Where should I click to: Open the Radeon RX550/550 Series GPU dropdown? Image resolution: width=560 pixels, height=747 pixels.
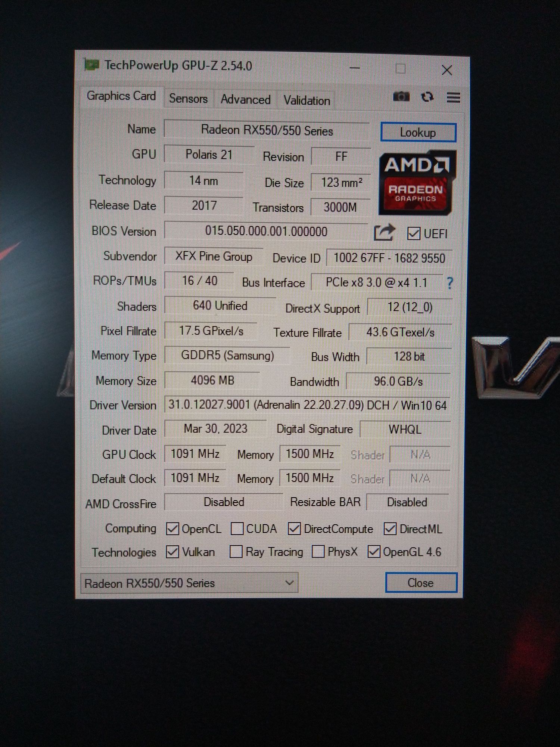(189, 583)
